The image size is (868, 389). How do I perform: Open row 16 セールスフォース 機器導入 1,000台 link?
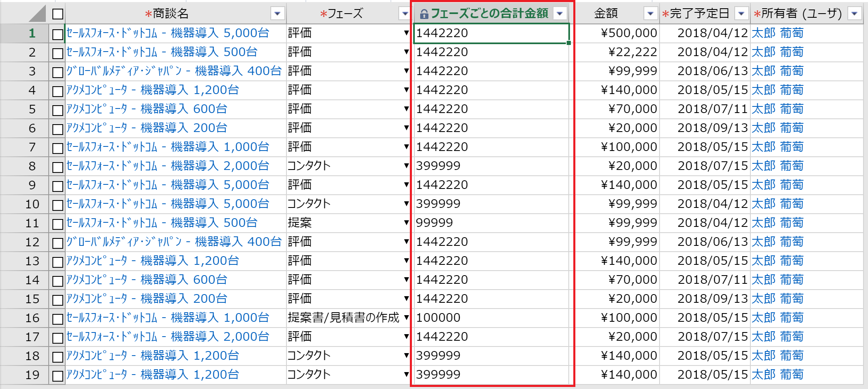168,318
